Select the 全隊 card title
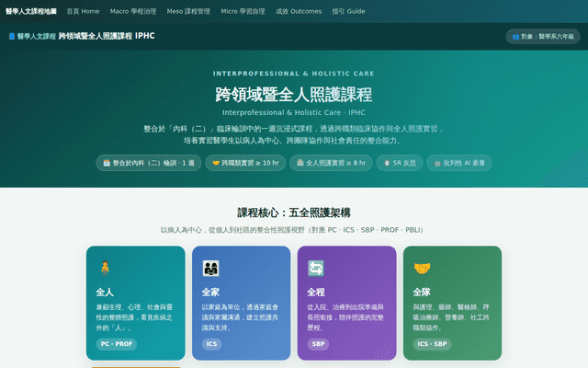 422,293
